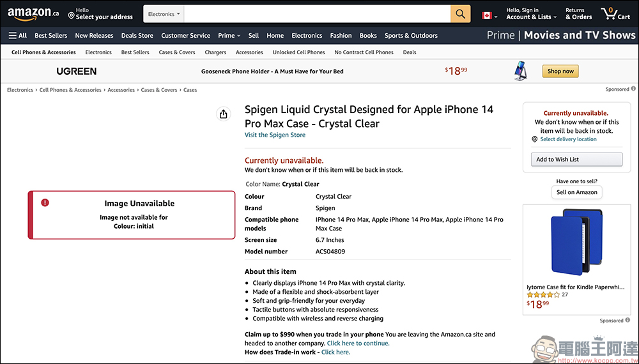Open the UGREEN phone holder product image
This screenshot has height=364, width=639.
520,71
